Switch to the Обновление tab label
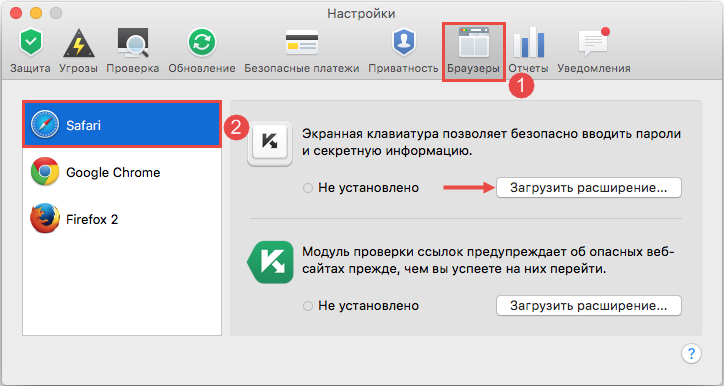The height and width of the screenshot is (386, 724). coord(202,68)
